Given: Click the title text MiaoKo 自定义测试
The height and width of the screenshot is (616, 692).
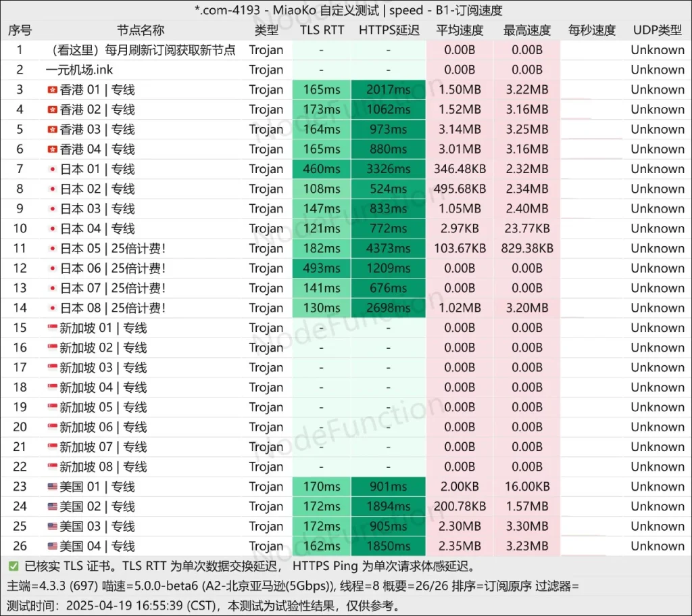Looking at the screenshot, I should click(326, 10).
